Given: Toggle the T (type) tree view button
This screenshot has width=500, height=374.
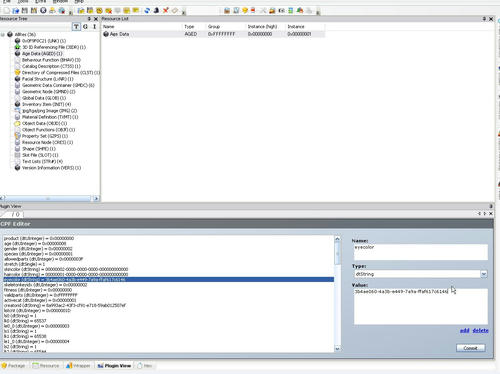Looking at the screenshot, I should (x=76, y=26).
